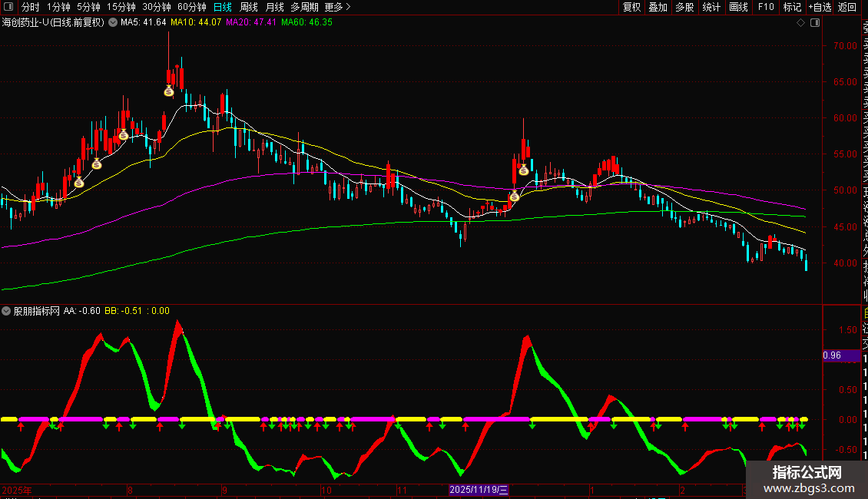This screenshot has width=868, height=499.
Task: Open the 画线 drawing tools
Action: [738, 7]
